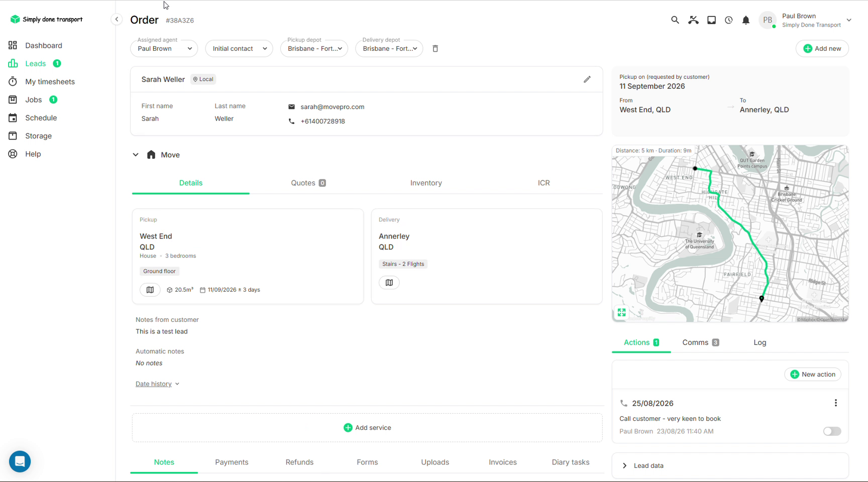Switch to the Quotes tab

pos(308,183)
